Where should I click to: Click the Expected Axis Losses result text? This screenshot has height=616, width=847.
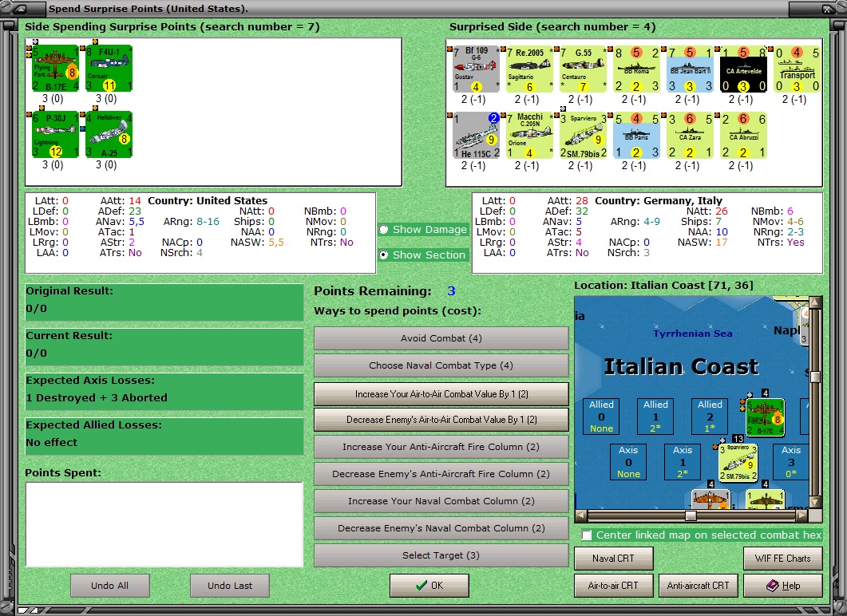pos(97,398)
